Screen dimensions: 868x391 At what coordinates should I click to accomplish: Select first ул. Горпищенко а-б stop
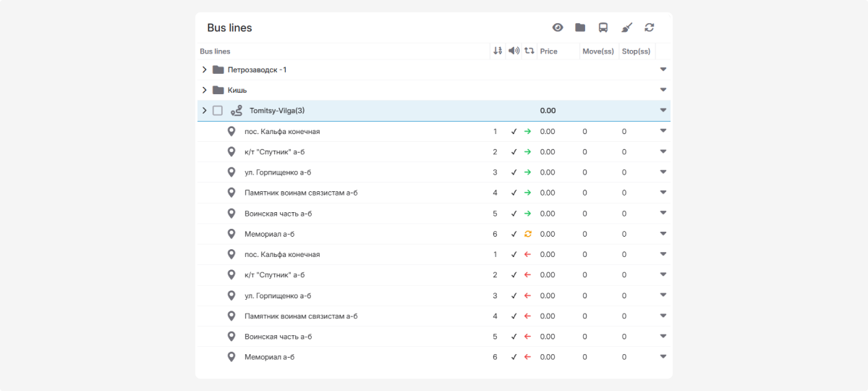click(x=278, y=172)
